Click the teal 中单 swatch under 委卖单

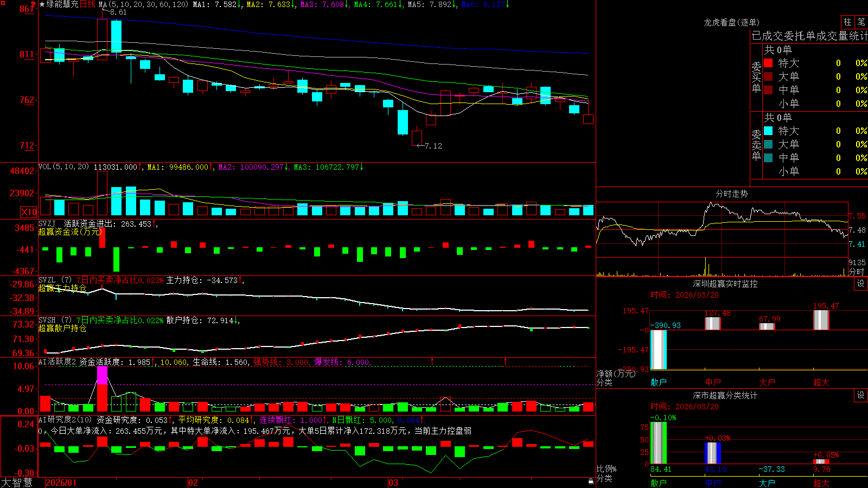point(768,158)
